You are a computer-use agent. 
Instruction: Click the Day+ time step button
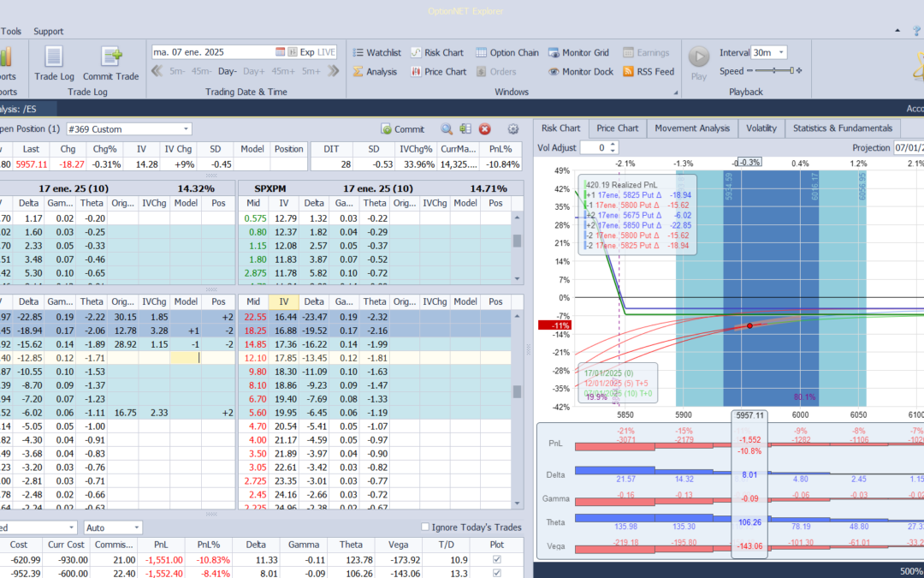(x=254, y=71)
